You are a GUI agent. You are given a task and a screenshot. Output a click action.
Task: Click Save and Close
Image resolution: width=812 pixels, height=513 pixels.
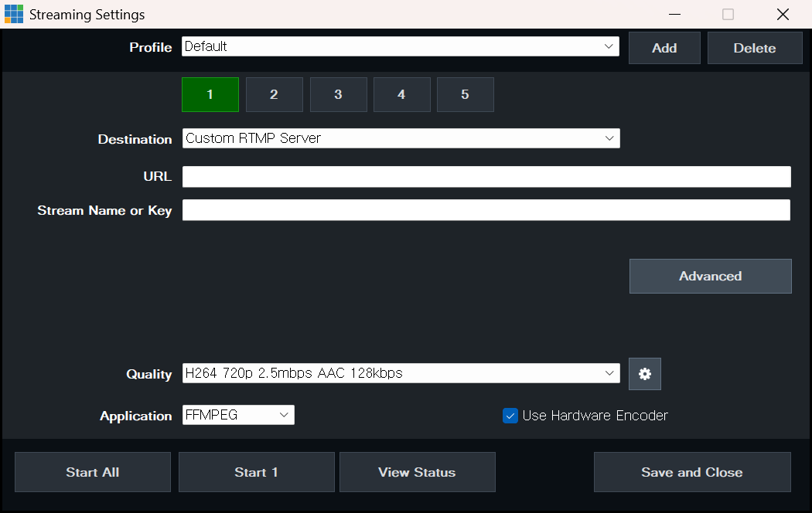(x=692, y=472)
